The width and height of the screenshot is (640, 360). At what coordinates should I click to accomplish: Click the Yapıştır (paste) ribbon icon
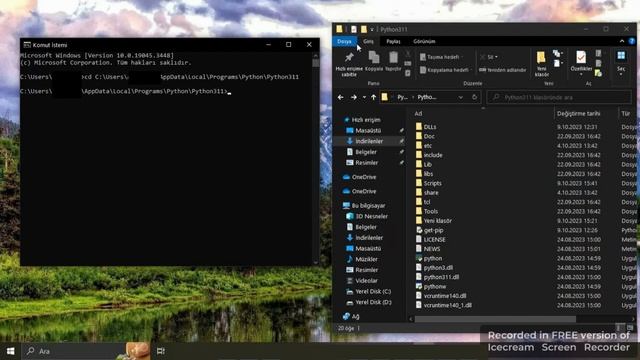point(393,61)
